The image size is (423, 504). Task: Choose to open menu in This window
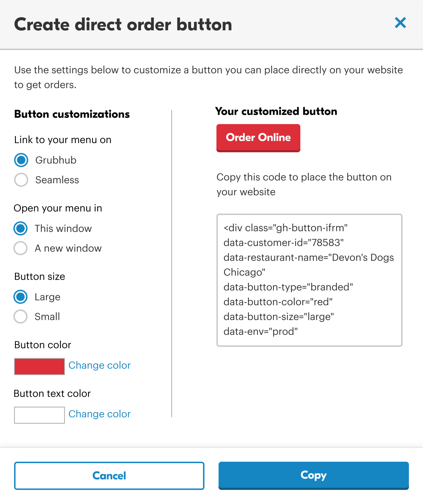(x=21, y=228)
